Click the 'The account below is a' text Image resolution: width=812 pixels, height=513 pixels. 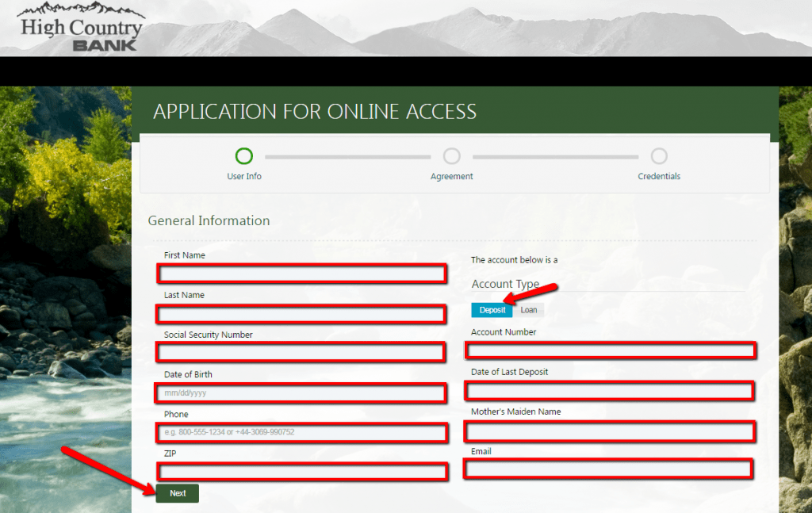click(514, 260)
